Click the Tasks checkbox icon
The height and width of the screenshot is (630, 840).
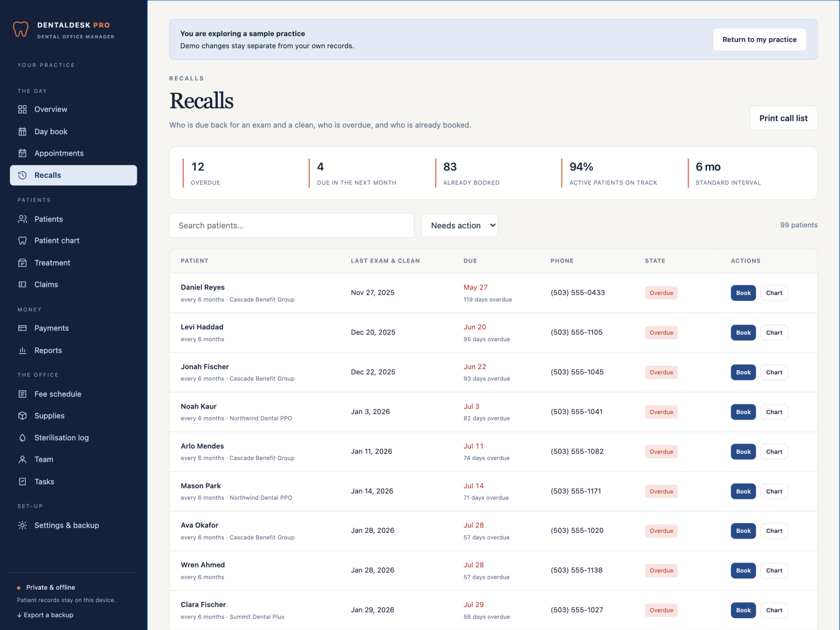(22, 482)
